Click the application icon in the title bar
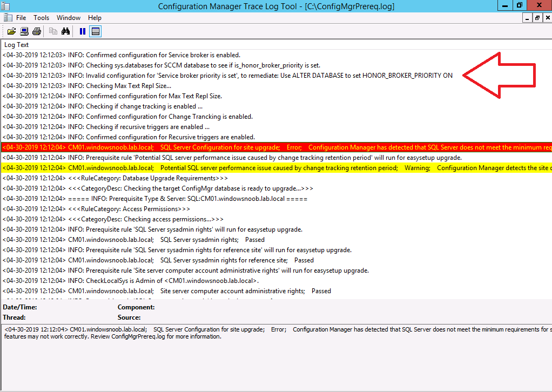 click(x=5, y=6)
